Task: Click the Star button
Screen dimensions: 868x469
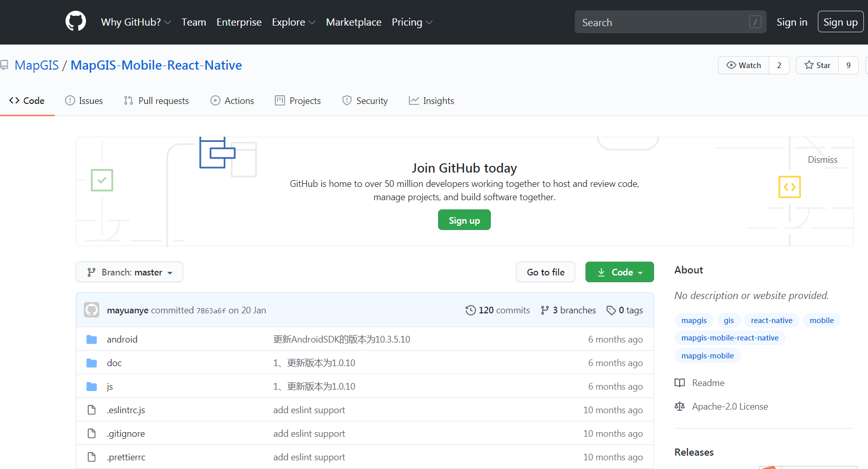Action: 817,65
